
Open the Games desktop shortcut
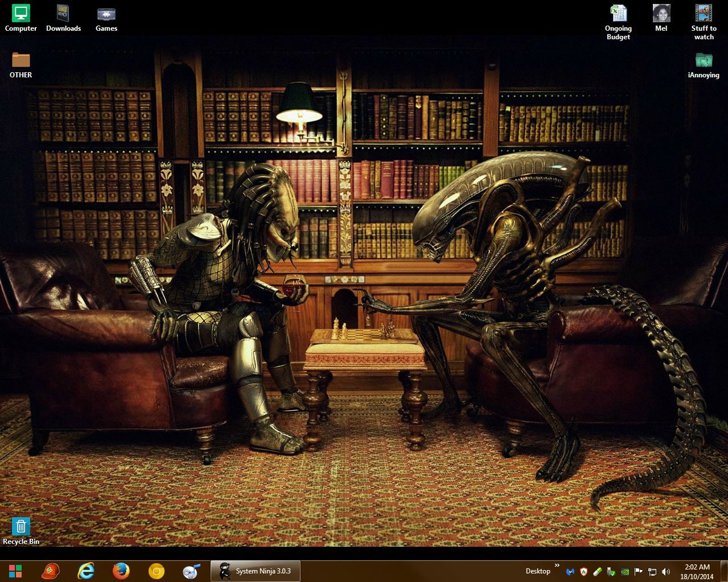point(106,18)
